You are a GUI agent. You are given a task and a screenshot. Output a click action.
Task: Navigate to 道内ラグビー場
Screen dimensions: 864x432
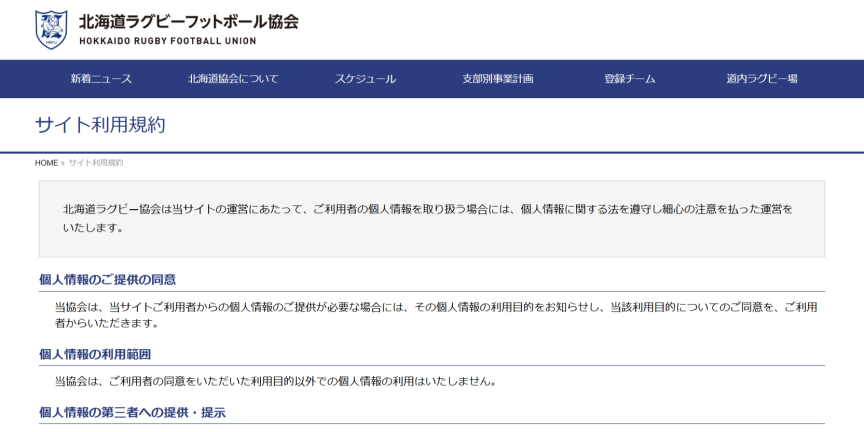761,79
